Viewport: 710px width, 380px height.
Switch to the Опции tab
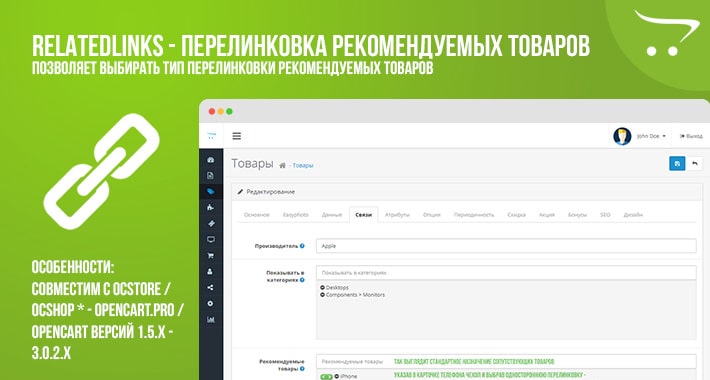(x=432, y=215)
